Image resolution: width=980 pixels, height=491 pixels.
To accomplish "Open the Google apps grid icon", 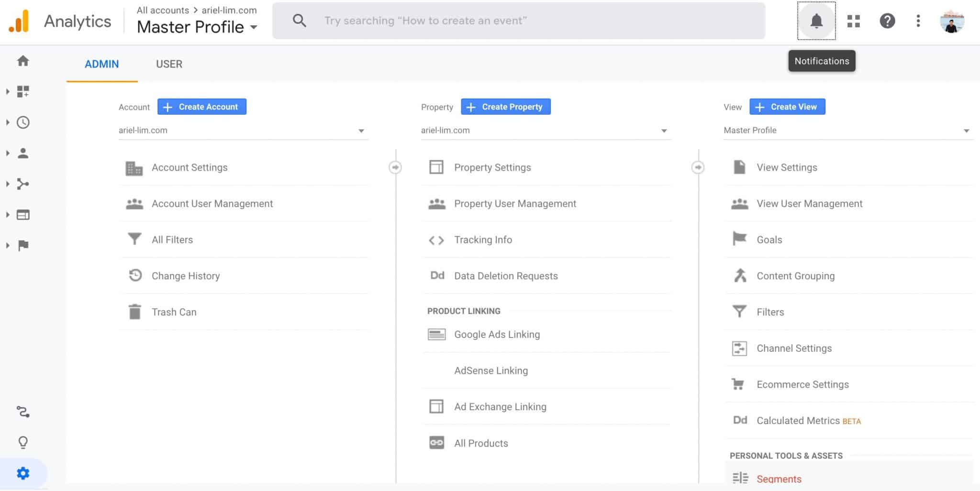I will point(853,21).
